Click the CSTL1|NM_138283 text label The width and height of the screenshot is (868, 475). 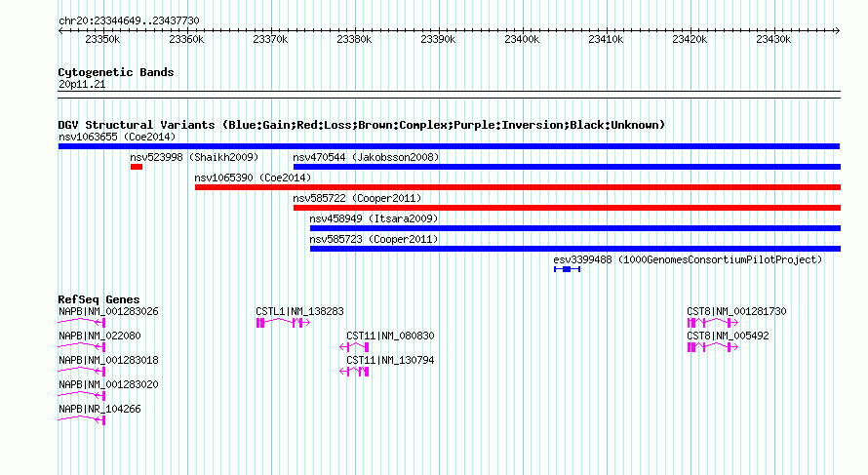coord(299,312)
